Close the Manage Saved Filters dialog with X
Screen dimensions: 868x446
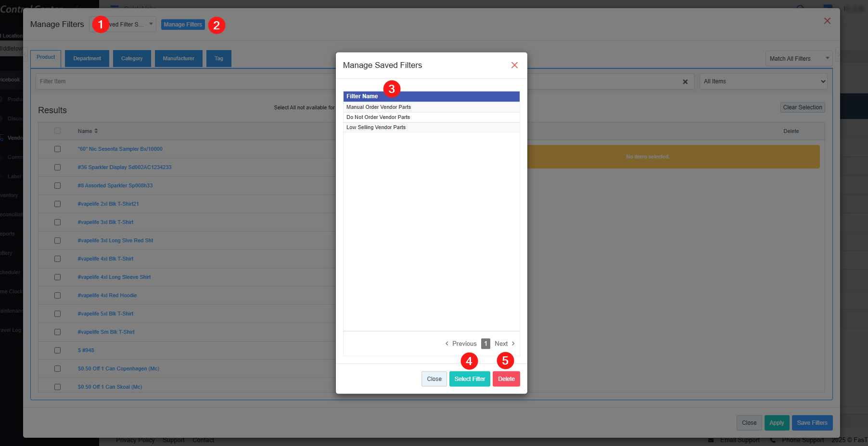514,65
